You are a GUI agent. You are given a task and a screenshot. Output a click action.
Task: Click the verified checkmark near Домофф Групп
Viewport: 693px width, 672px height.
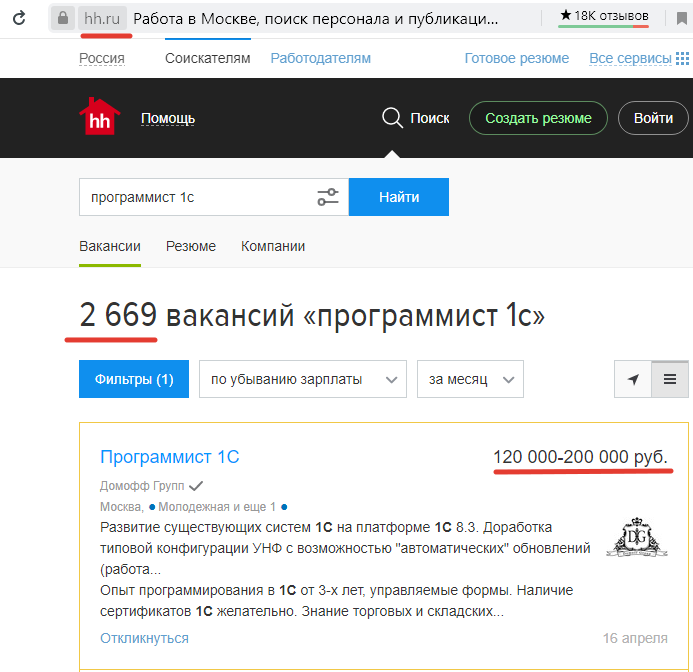[x=196, y=486]
